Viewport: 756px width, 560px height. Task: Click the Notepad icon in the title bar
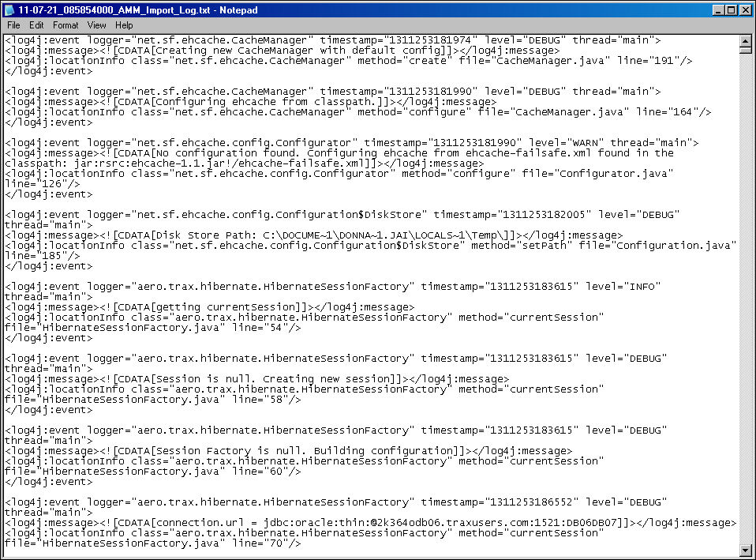coord(9,10)
